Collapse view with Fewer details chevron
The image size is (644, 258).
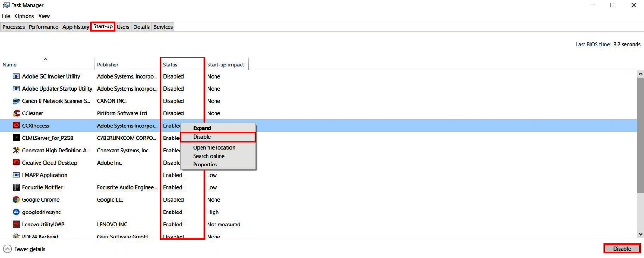(7, 249)
